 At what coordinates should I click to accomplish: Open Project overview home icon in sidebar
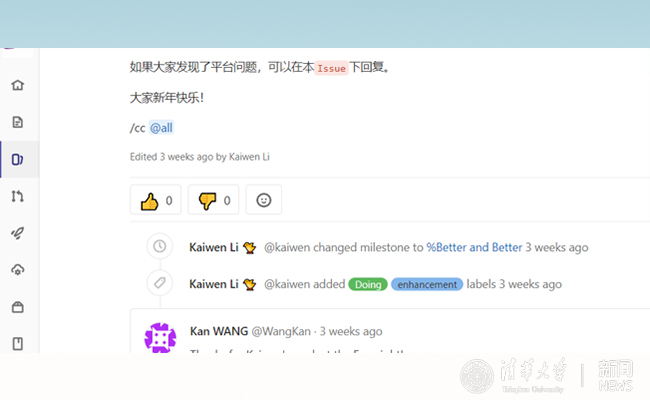point(17,85)
